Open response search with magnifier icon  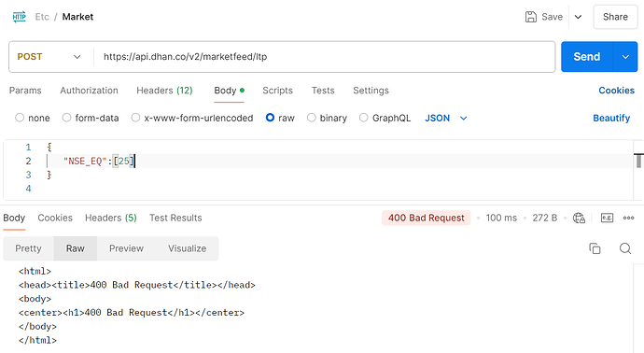click(x=625, y=248)
